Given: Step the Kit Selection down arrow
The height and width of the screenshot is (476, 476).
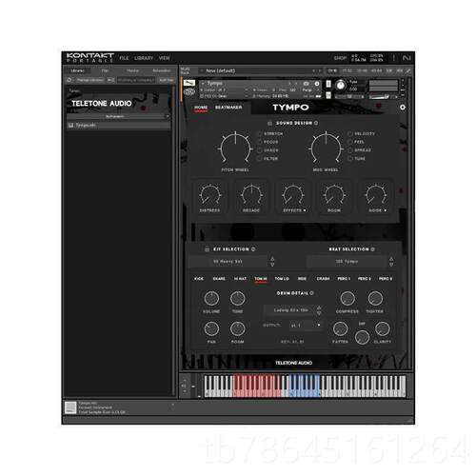Looking at the screenshot, I should (272, 265).
